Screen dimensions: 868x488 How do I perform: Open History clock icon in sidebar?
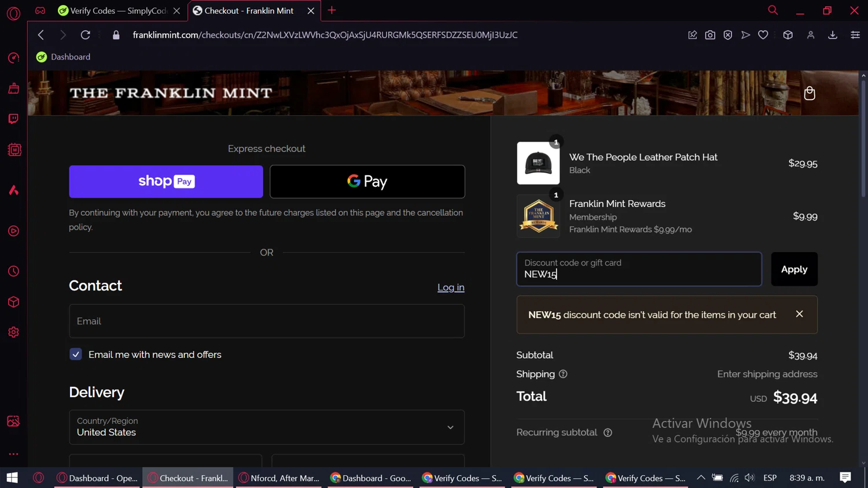pyautogui.click(x=13, y=271)
